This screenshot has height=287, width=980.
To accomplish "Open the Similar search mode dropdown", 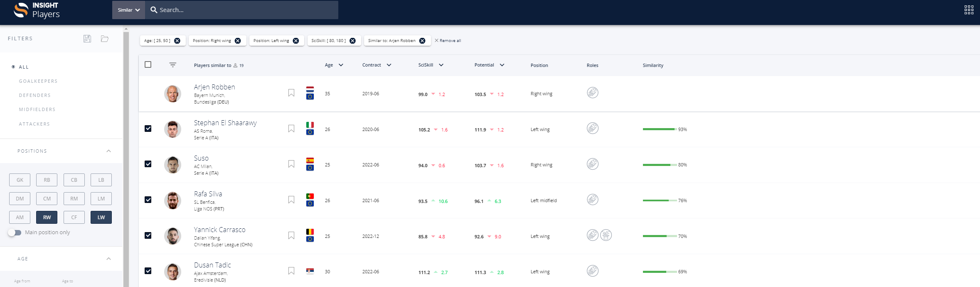I will pyautogui.click(x=128, y=10).
